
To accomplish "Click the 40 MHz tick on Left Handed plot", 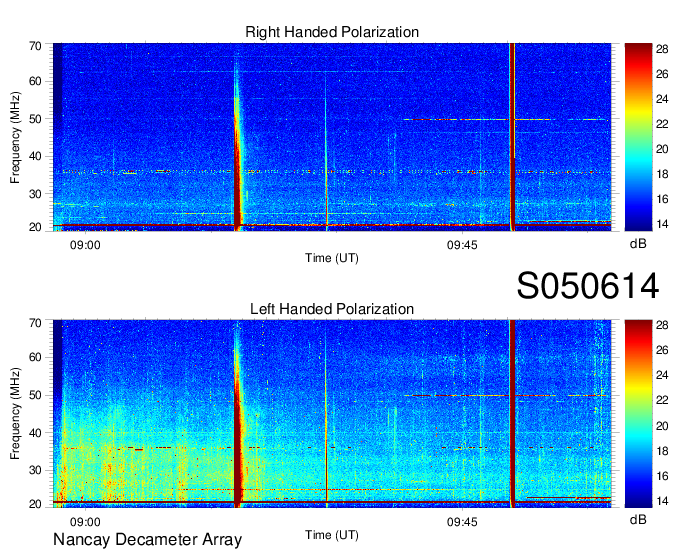I will click(35, 433).
